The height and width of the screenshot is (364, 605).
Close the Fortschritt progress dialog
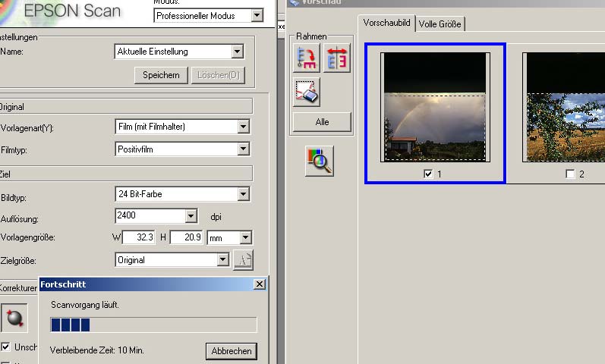(260, 284)
